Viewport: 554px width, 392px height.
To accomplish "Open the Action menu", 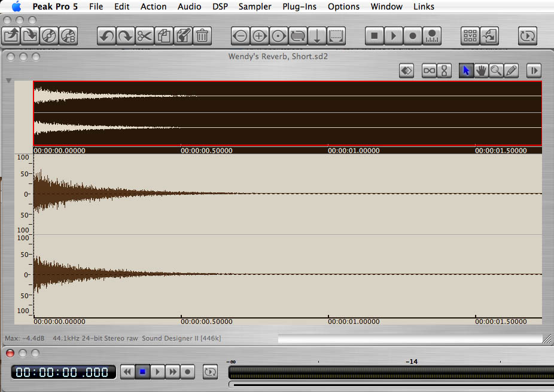I will click(x=153, y=7).
